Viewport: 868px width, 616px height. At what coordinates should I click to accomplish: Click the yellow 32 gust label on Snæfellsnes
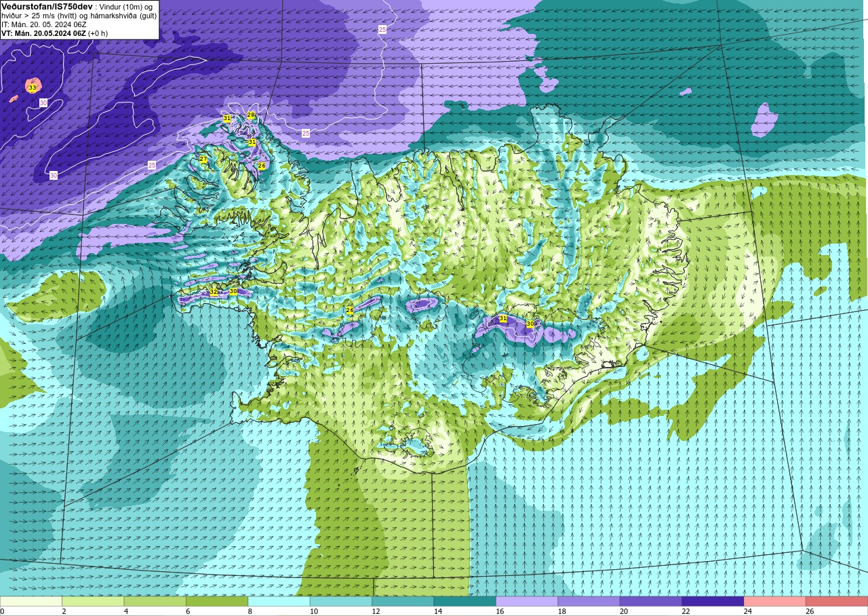[214, 292]
